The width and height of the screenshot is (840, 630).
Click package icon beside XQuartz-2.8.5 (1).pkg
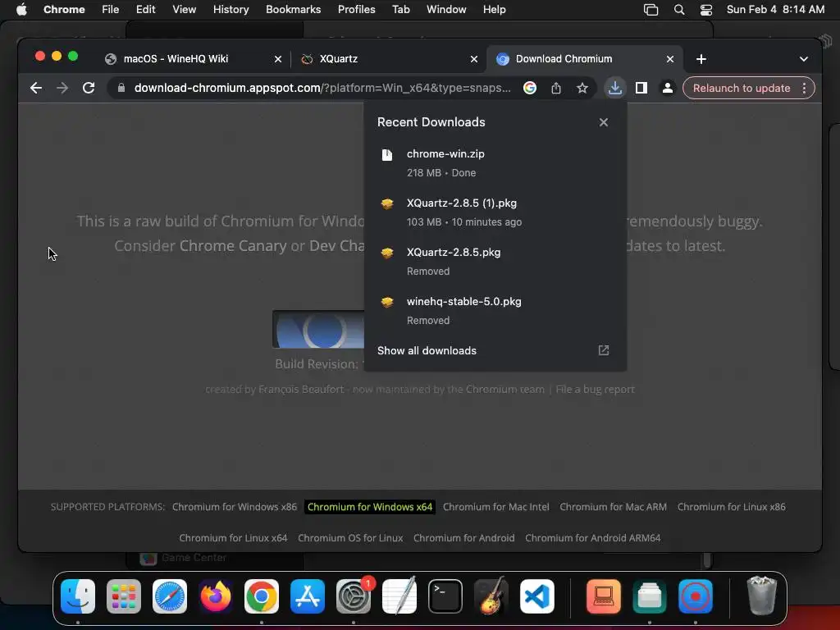pos(387,203)
